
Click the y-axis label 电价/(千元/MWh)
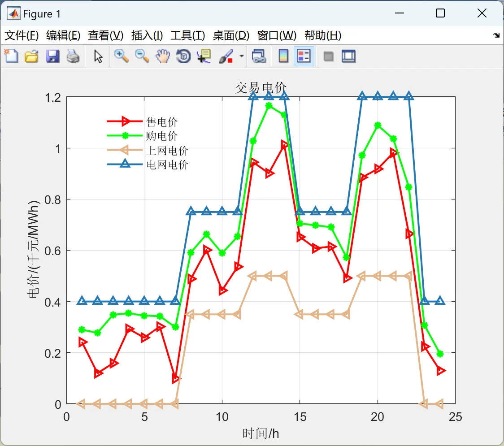[x=33, y=249]
